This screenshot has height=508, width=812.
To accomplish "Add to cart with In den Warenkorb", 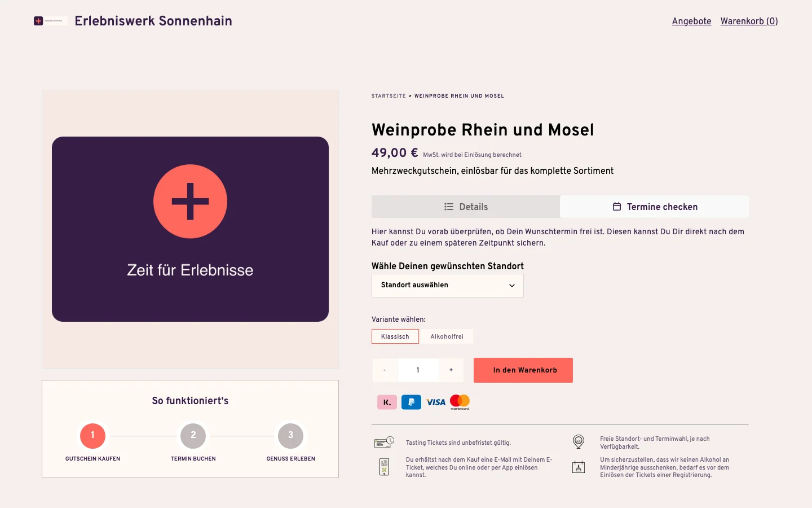I will (523, 370).
